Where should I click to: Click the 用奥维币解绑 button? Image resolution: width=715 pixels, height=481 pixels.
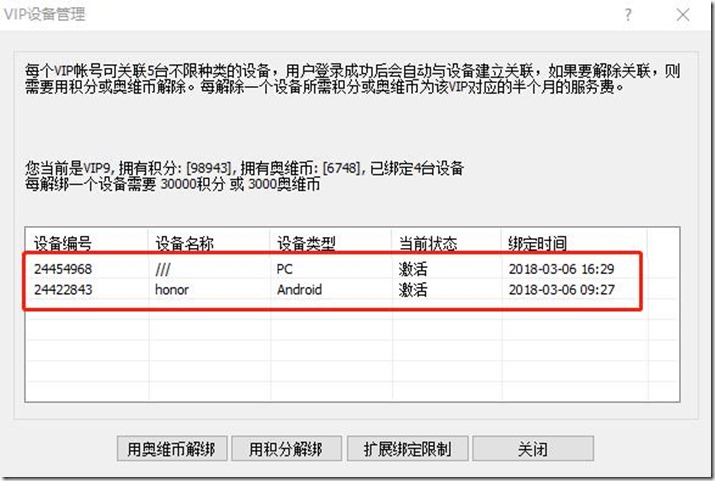coord(172,448)
